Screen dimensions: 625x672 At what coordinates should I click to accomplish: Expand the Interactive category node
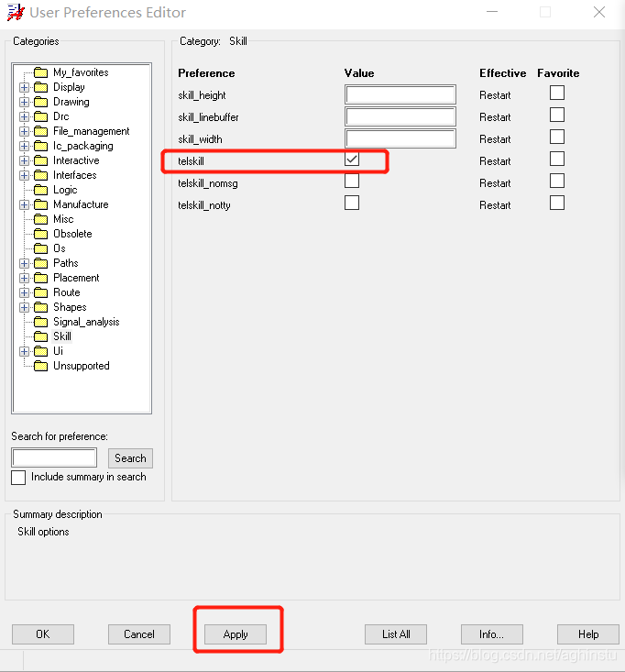coord(25,160)
